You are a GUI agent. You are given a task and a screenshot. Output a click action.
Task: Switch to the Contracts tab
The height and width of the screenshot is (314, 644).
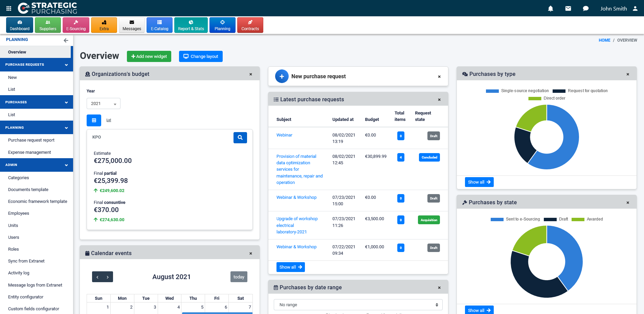click(250, 25)
